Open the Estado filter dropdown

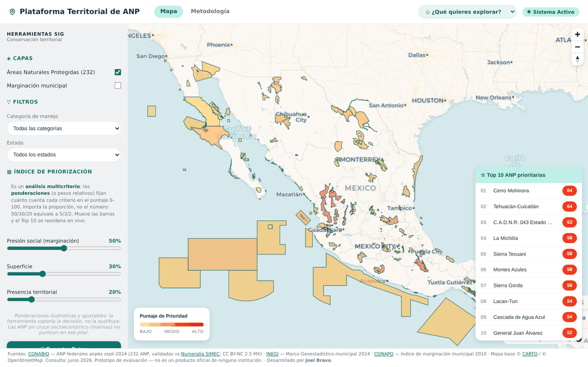coord(64,155)
